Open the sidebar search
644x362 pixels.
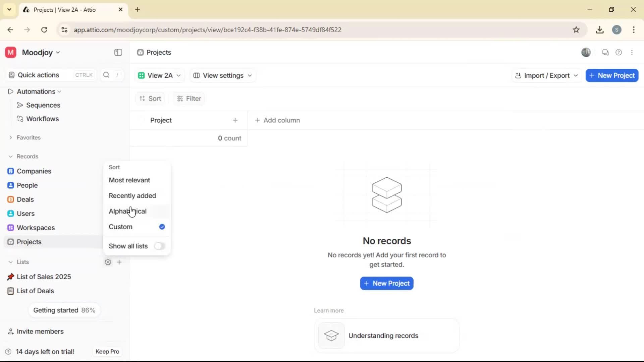click(x=106, y=75)
